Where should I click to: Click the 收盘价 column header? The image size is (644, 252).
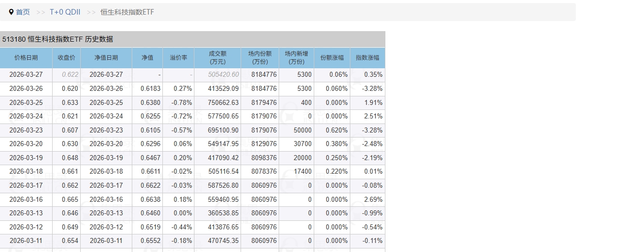pyautogui.click(x=66, y=58)
